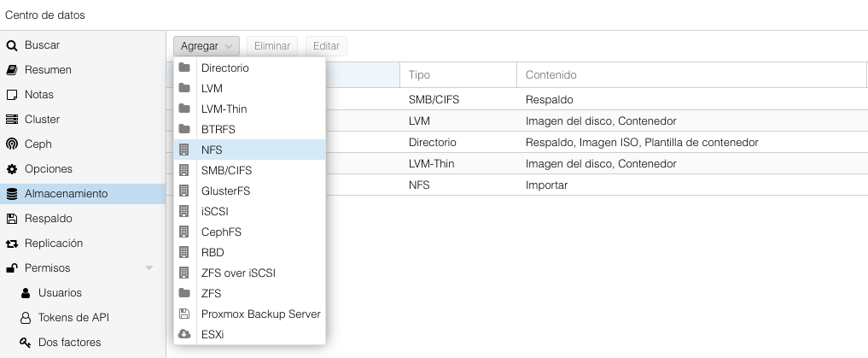The image size is (868, 358).
Task: Click the Respaldo floppy disk icon
Action: [x=12, y=219]
